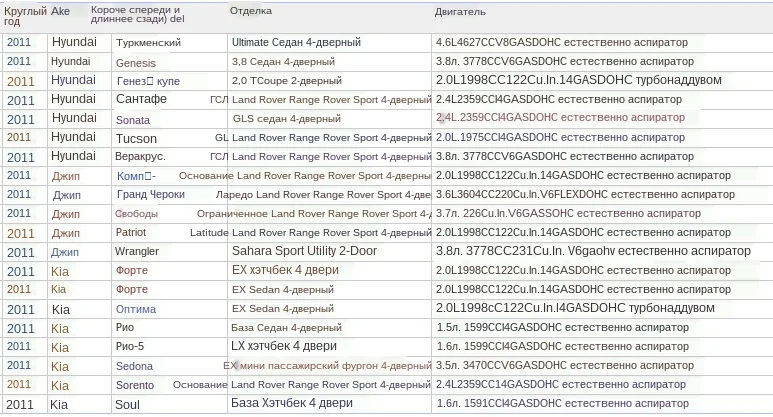The width and height of the screenshot is (773, 417).
Task: Click 'LX хэтчбек 4 двери' trim cell
Action: [284, 346]
